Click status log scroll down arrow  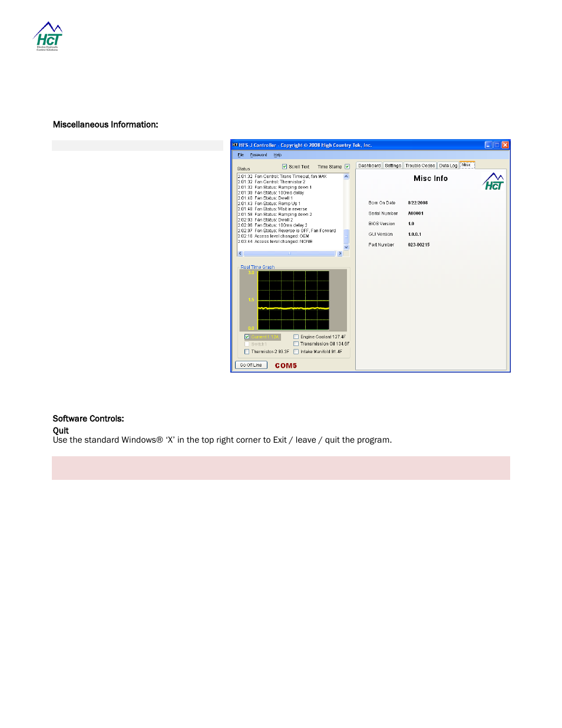[346, 248]
